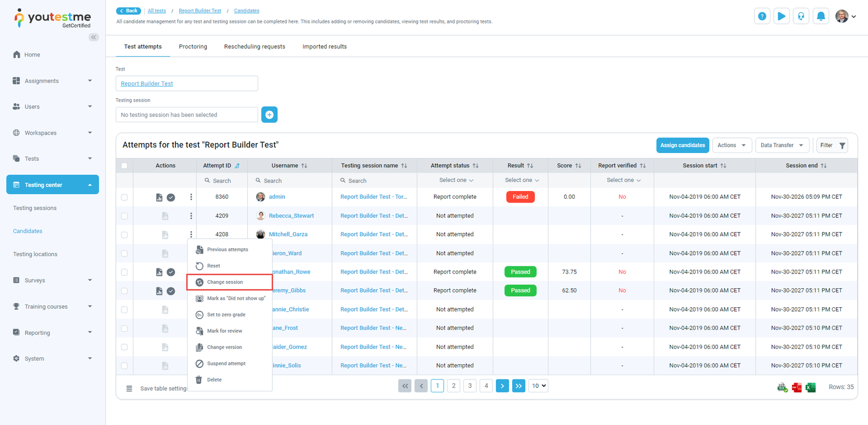868x425 pixels.
Task: Click the help question mark icon
Action: pyautogui.click(x=762, y=16)
